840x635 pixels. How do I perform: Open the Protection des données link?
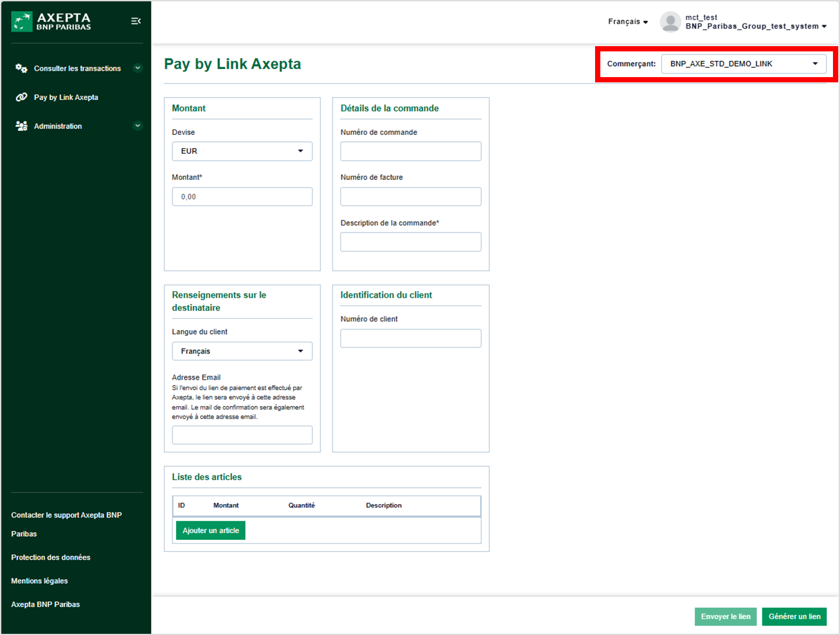click(x=51, y=557)
